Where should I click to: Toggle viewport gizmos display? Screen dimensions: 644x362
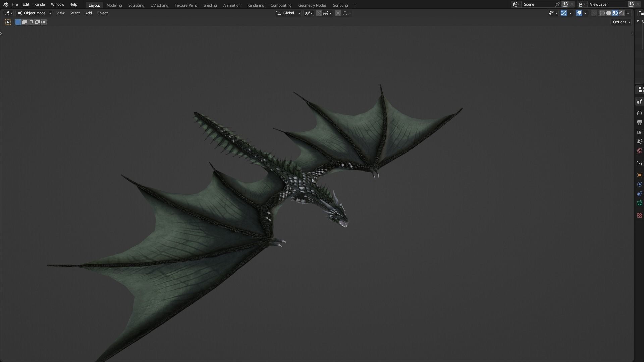[564, 13]
